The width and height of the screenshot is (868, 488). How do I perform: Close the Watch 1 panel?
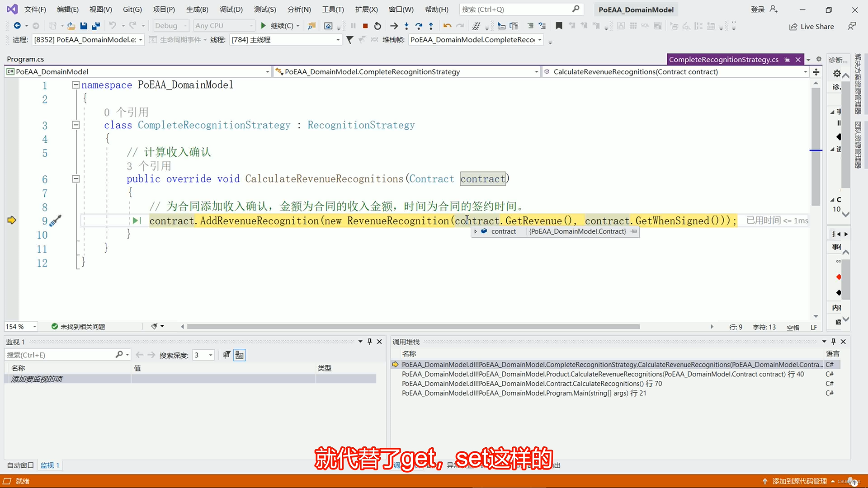tap(379, 342)
